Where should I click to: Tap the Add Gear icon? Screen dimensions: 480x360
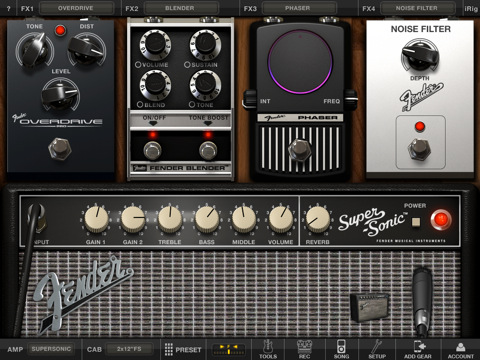click(x=418, y=349)
